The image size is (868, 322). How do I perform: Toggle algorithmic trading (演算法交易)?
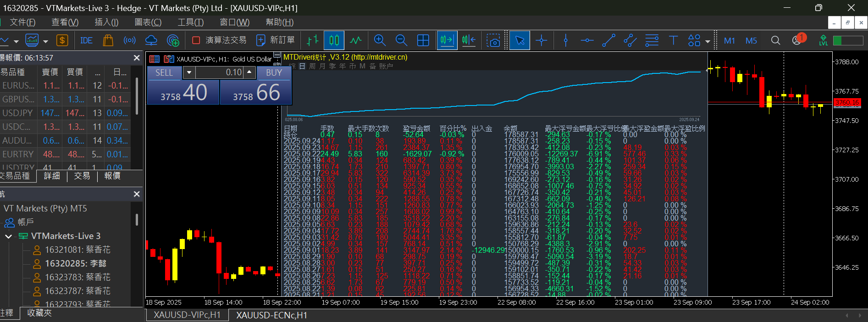click(x=219, y=40)
